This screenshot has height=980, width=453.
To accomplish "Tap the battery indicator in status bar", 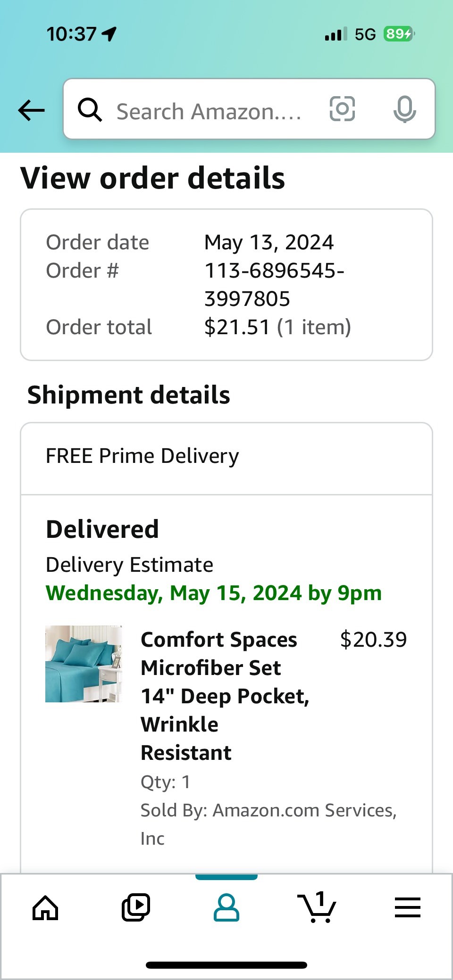I will tap(399, 34).
